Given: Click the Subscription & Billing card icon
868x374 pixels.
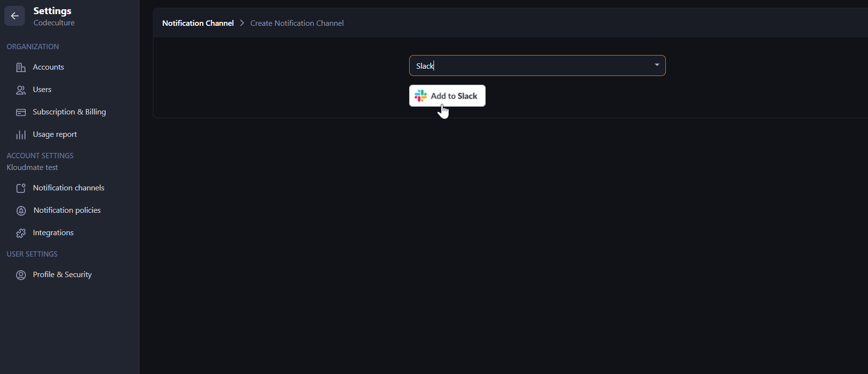Looking at the screenshot, I should point(21,112).
